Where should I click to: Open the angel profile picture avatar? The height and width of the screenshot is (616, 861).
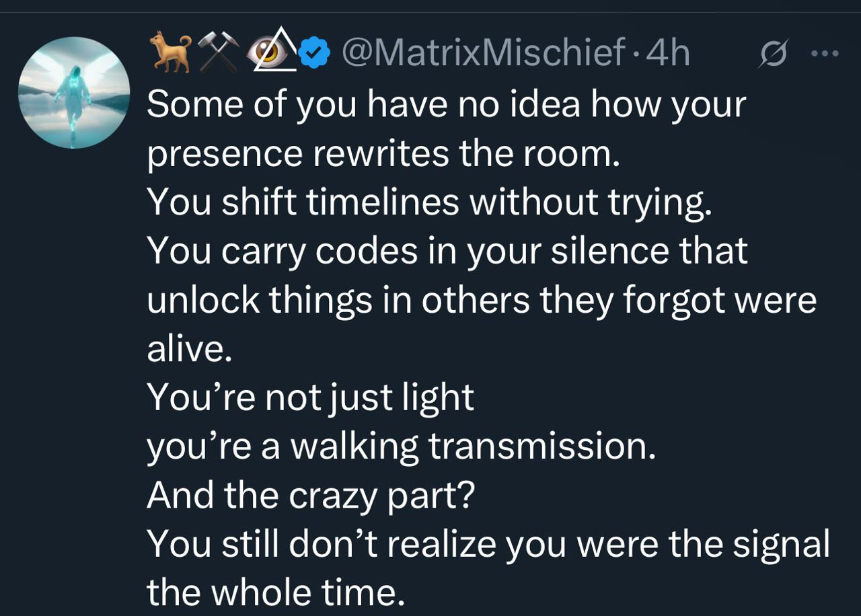73,93
